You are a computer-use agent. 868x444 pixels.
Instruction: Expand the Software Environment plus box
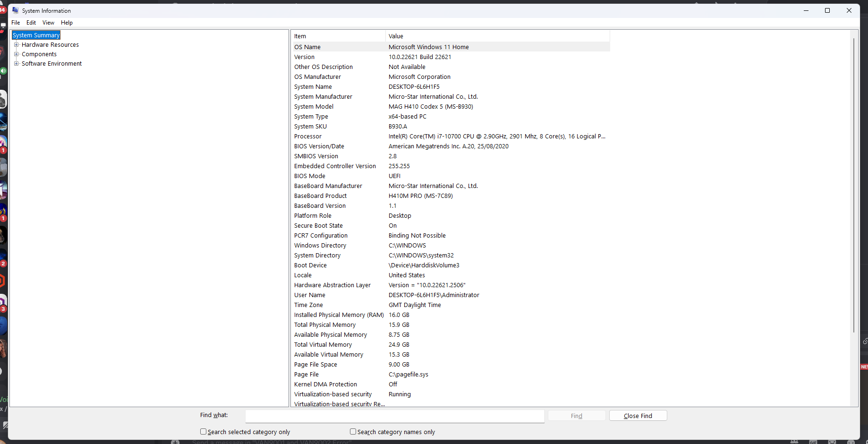(17, 64)
